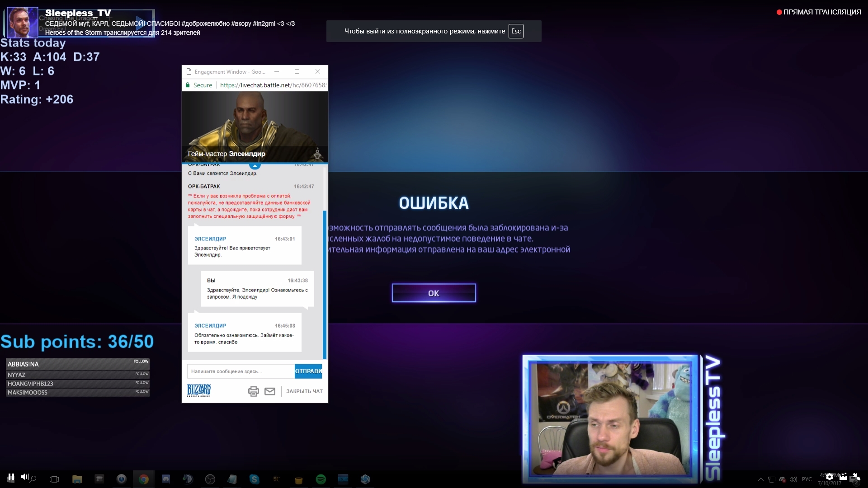This screenshot has height=488, width=868.
Task: Open the stream player settings gear
Action: [x=829, y=477]
